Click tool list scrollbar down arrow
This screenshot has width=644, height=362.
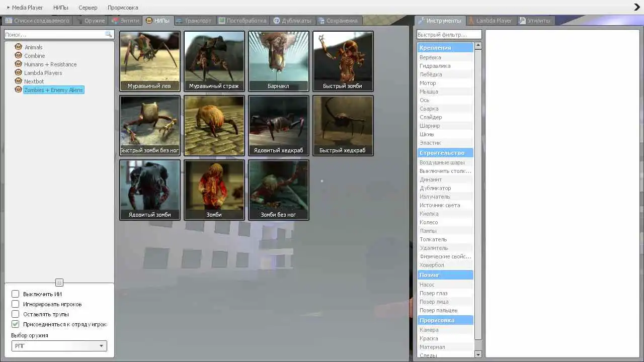coord(478,354)
